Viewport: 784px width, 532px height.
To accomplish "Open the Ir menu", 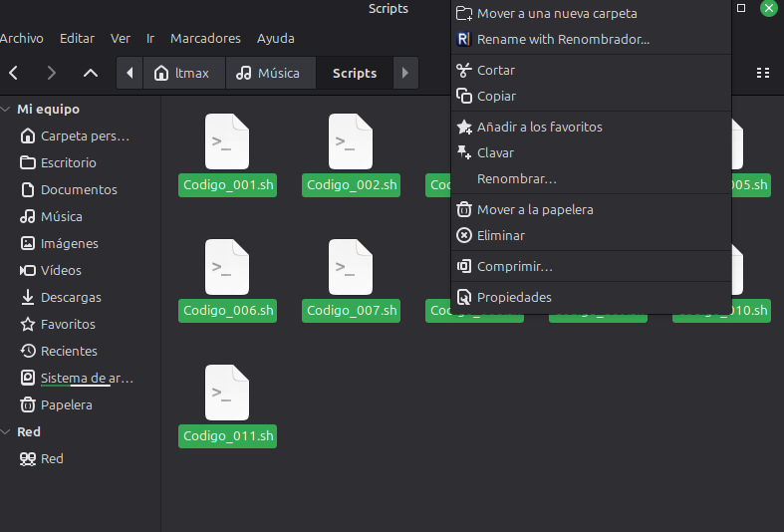I will pyautogui.click(x=150, y=39).
